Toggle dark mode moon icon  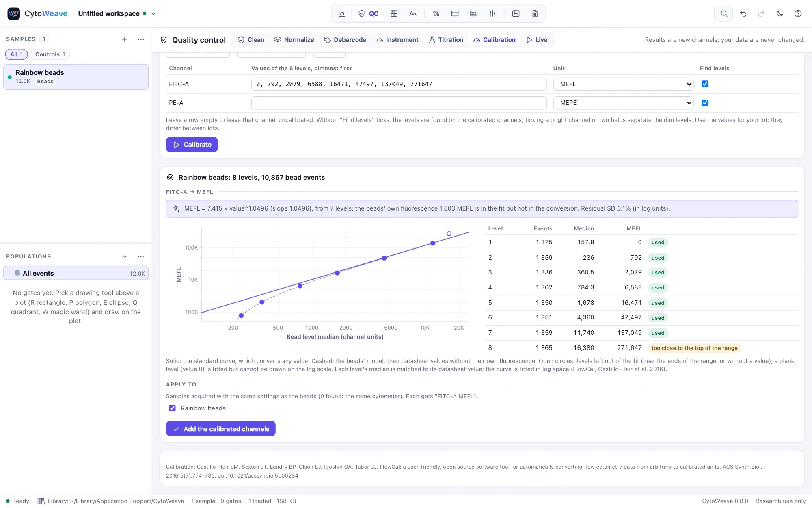coord(780,13)
